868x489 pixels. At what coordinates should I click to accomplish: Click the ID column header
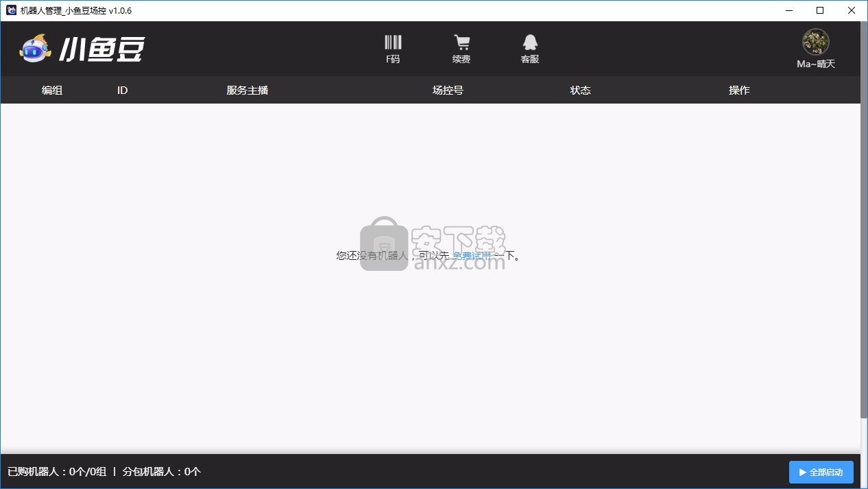coord(122,90)
